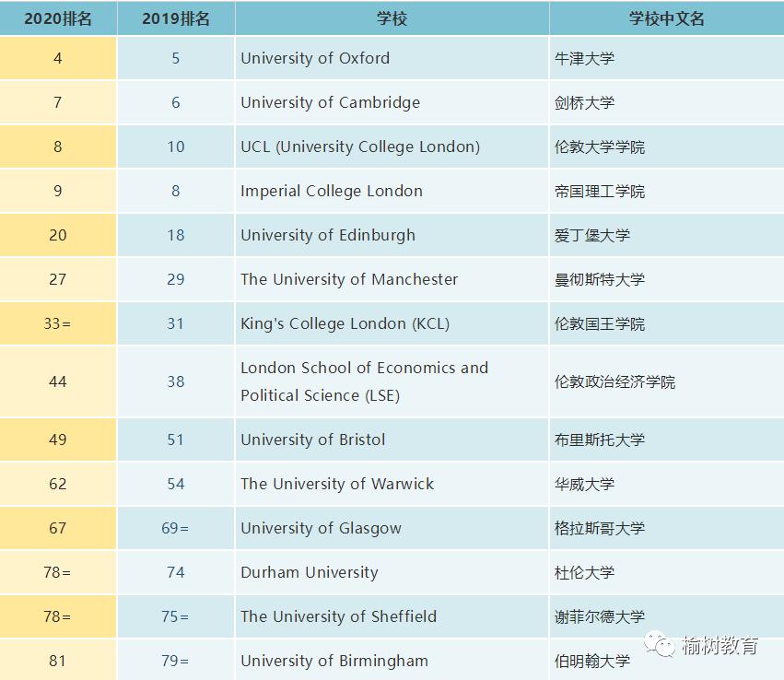Select 2019 rank 54 for Warwick
The width and height of the screenshot is (784, 680).
pyautogui.click(x=176, y=484)
